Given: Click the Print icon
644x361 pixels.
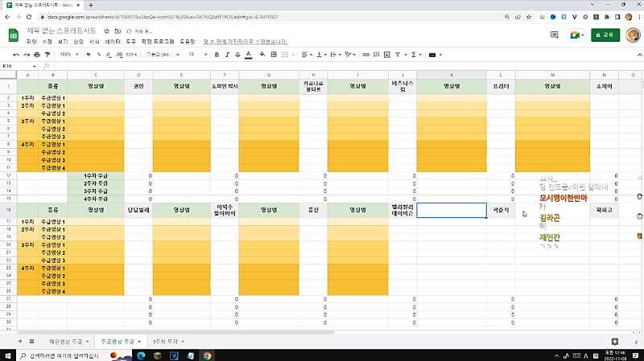Looking at the screenshot, I should (37, 55).
